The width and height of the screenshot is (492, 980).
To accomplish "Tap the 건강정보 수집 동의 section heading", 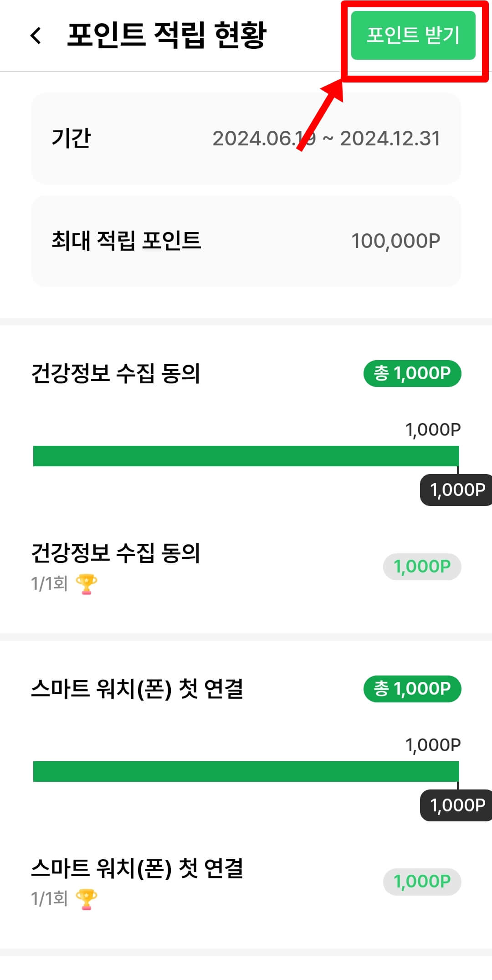I will tap(116, 373).
